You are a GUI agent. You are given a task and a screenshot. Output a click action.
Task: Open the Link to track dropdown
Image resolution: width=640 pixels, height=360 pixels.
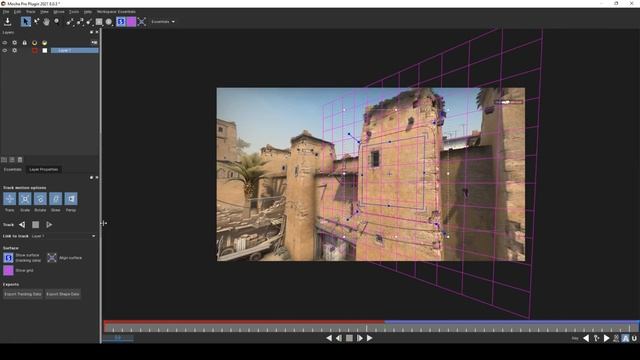64,236
